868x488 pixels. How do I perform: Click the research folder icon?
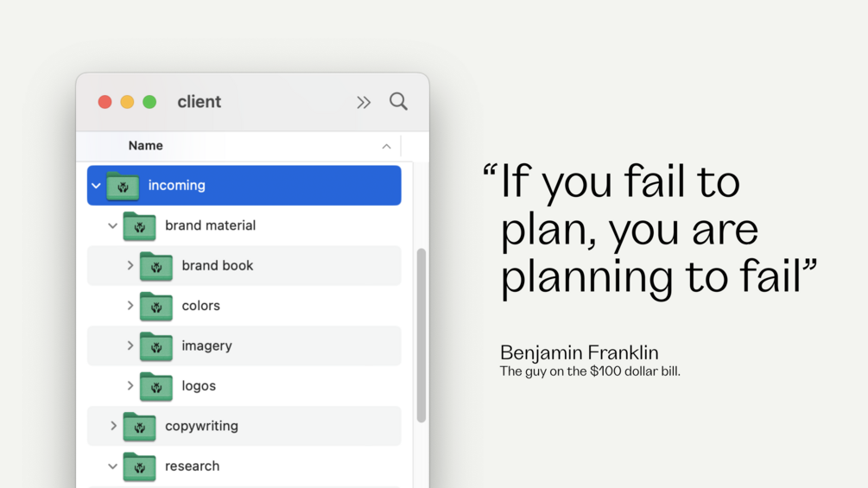point(139,466)
